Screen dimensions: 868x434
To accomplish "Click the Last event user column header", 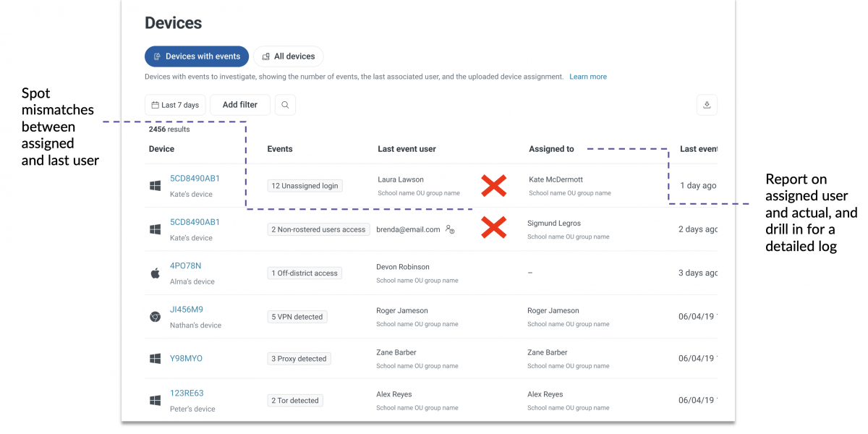I will click(407, 149).
